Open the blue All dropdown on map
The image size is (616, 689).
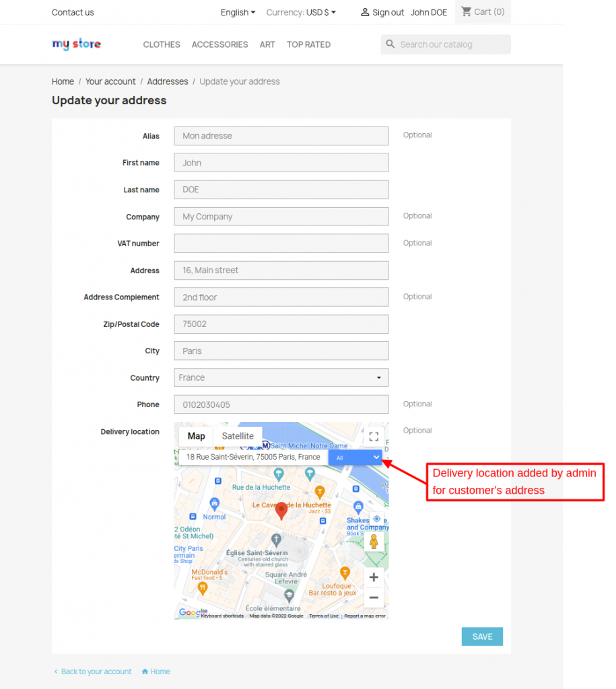355,458
